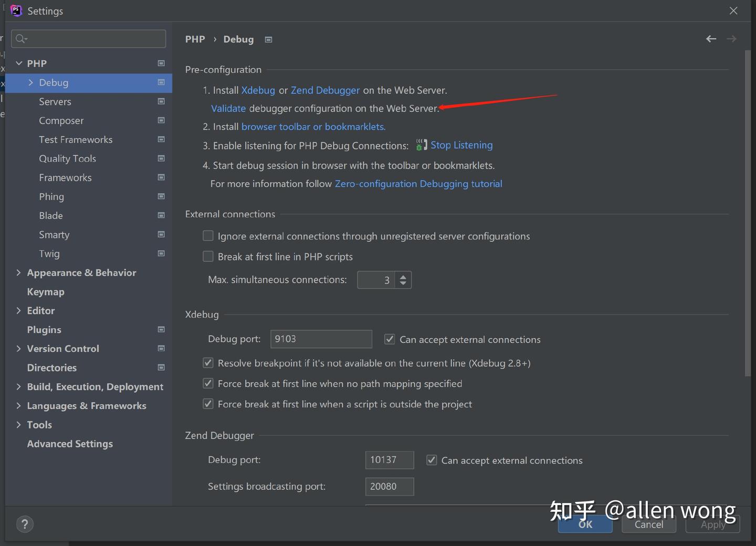Screen dimensions: 756x546
Task: Expand Build, Execution, Deployment section
Action: click(x=19, y=386)
